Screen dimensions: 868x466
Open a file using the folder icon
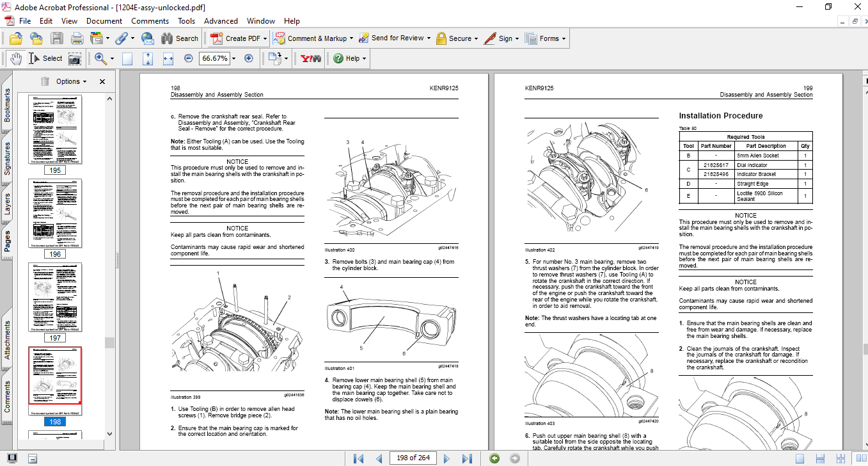click(15, 38)
